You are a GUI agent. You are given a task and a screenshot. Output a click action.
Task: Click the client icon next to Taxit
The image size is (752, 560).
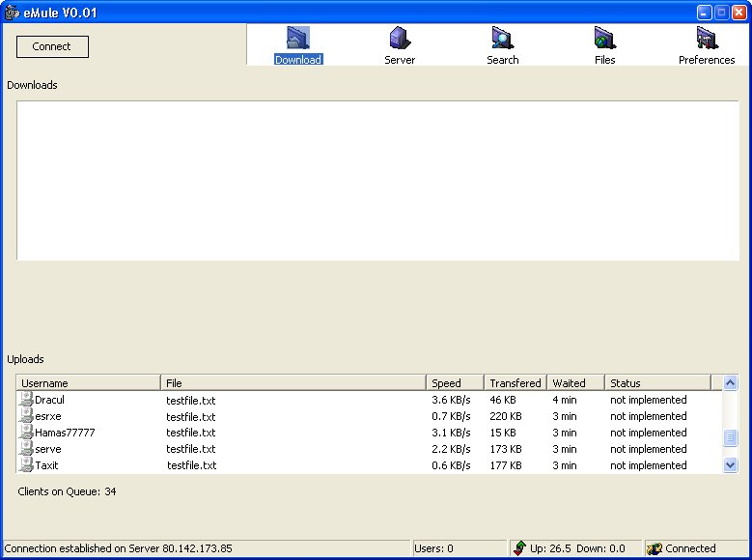[26, 464]
